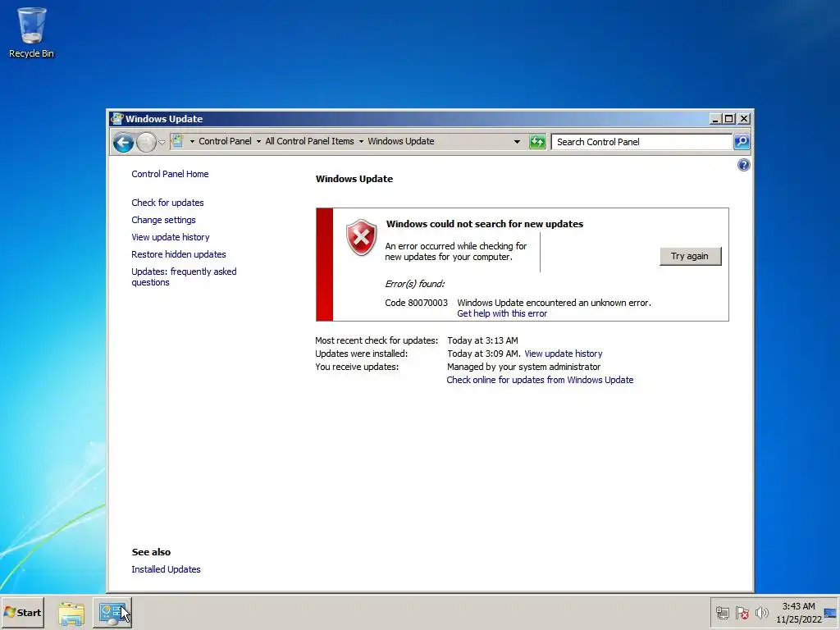Go back using the blue Back arrow
Viewport: 840px width, 630px height.
[123, 142]
